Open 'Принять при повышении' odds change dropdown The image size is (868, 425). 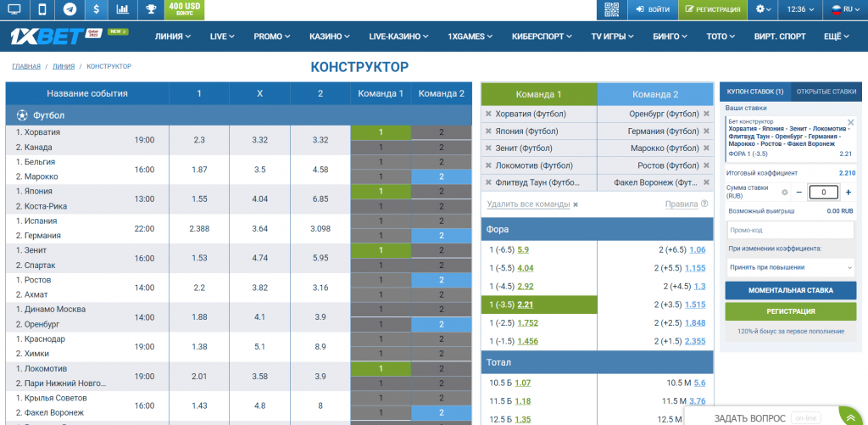point(790,266)
